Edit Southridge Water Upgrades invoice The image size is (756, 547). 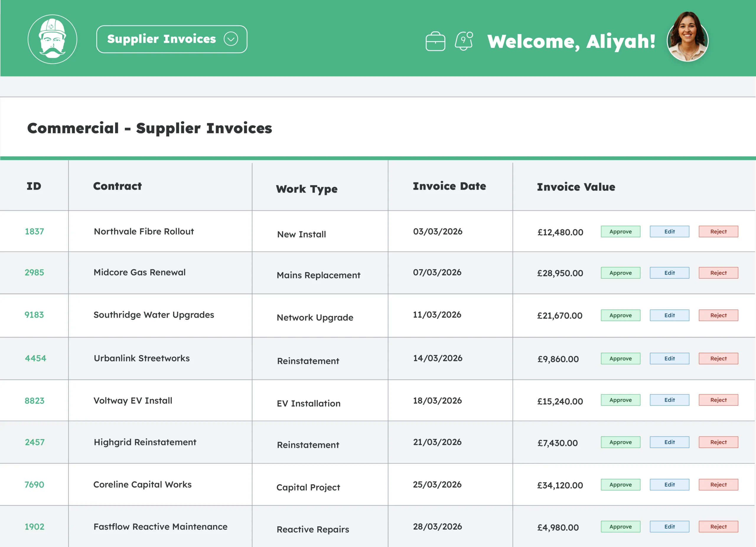pos(669,315)
